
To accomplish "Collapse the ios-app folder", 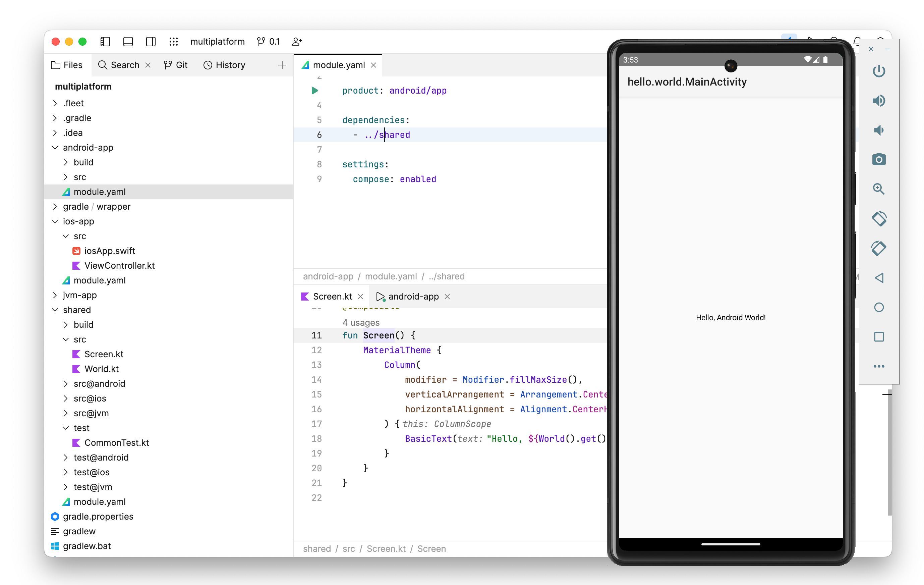I will tap(55, 221).
